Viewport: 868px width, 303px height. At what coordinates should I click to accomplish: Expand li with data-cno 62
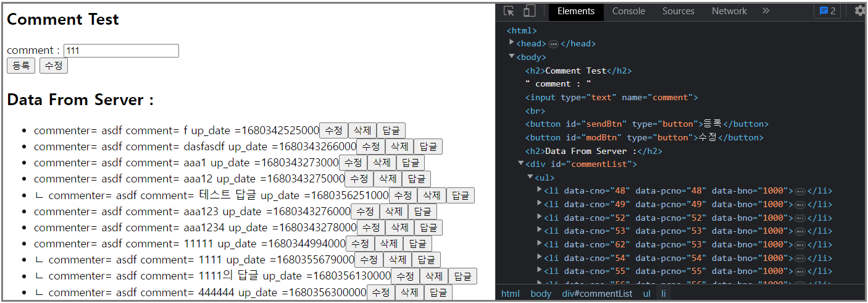pyautogui.click(x=540, y=244)
